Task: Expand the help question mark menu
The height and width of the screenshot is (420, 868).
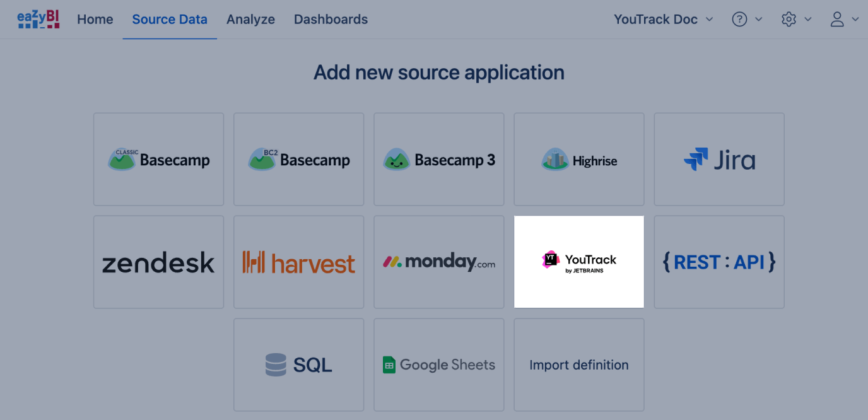Action: [x=747, y=20]
